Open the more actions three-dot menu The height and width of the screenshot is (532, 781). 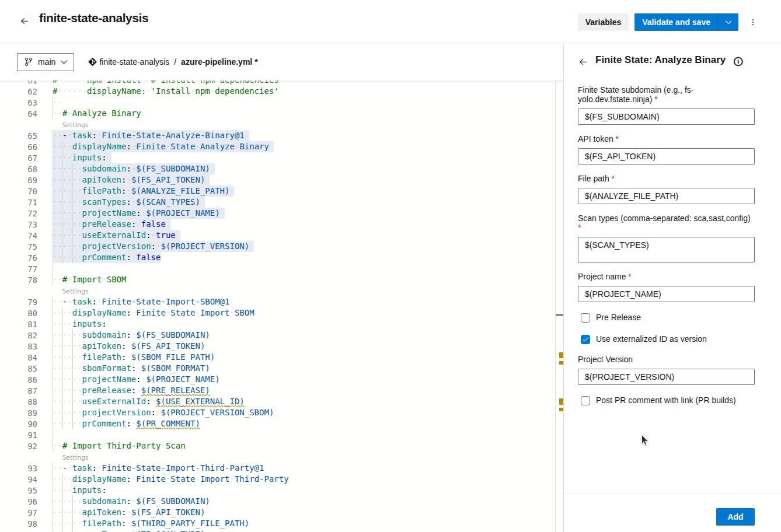click(753, 22)
